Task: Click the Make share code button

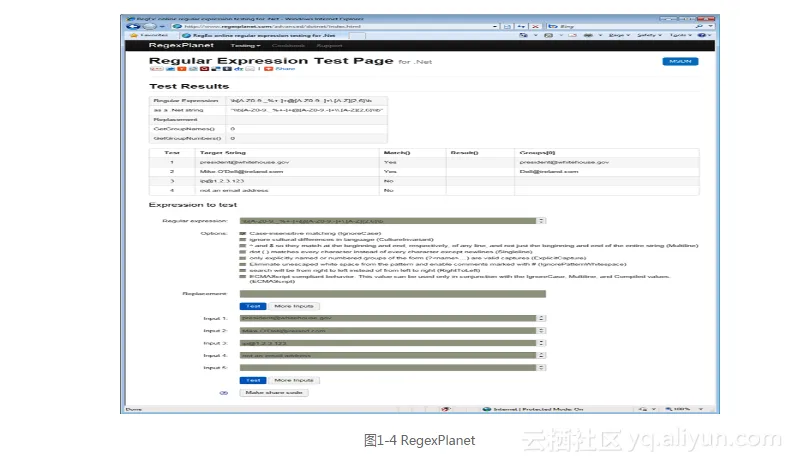Action: pos(274,392)
